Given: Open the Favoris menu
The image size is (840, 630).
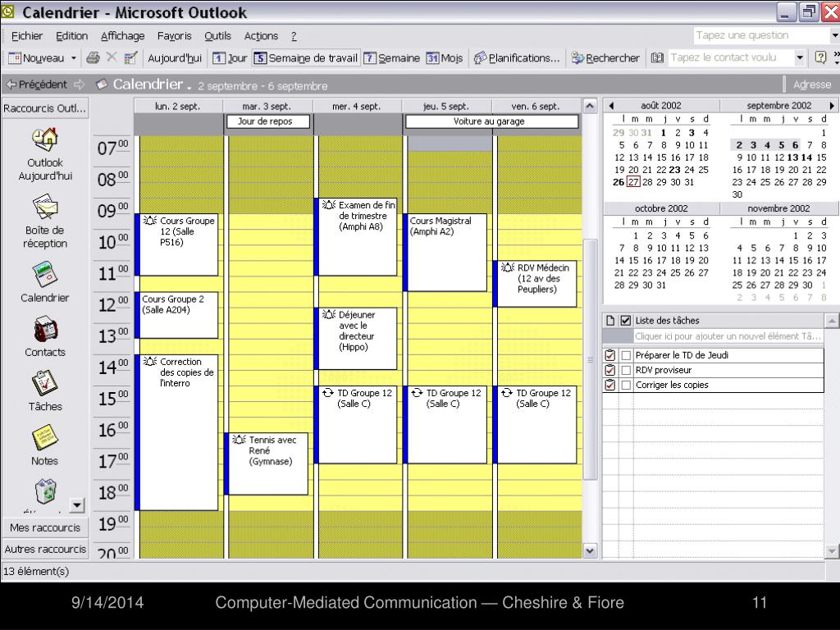Looking at the screenshot, I should [x=174, y=36].
